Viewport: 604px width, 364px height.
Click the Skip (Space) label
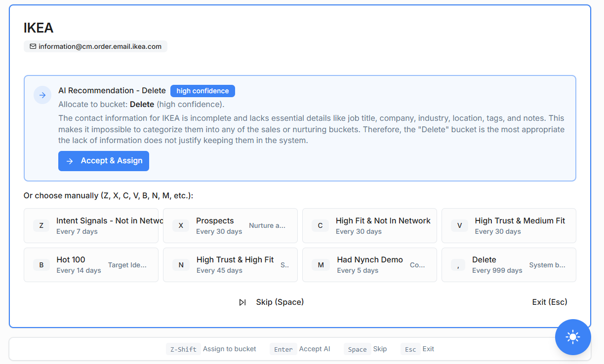pos(280,302)
